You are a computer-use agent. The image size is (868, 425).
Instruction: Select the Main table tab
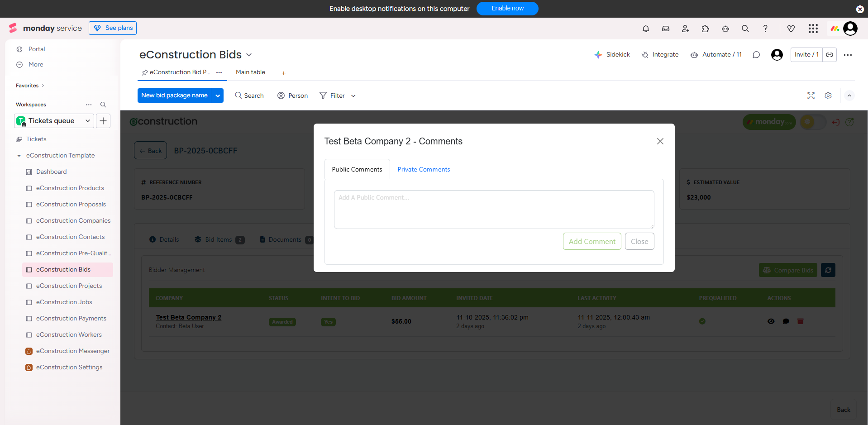coord(250,72)
